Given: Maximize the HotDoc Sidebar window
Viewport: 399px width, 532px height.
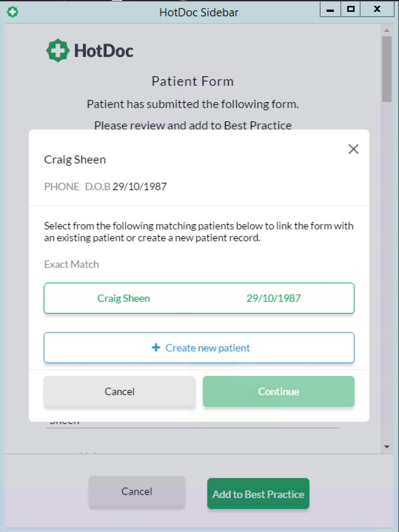Looking at the screenshot, I should click(x=351, y=9).
